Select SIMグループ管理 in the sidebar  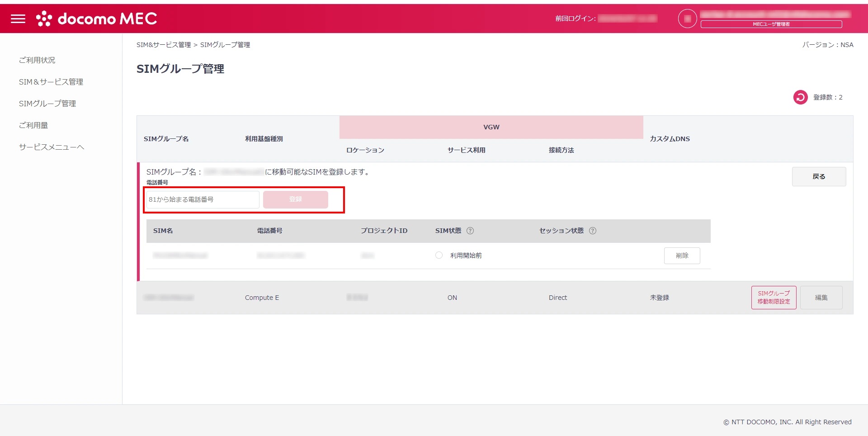pos(47,104)
